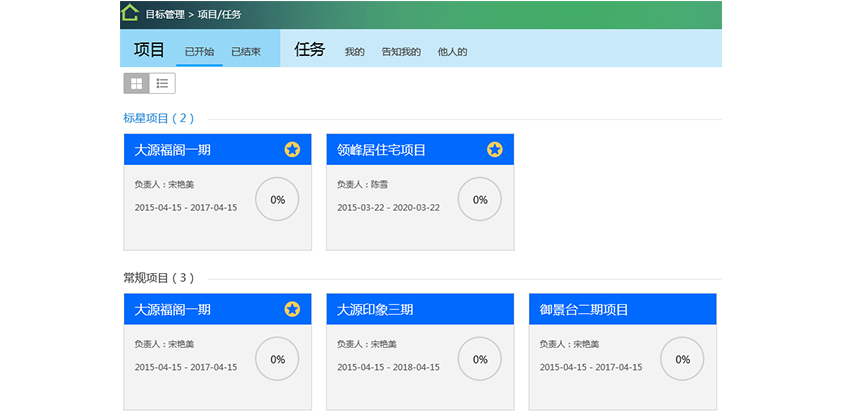Toggle star on 大源福阁一期 in 常规项目
The width and height of the screenshot is (842, 415).
click(x=292, y=309)
